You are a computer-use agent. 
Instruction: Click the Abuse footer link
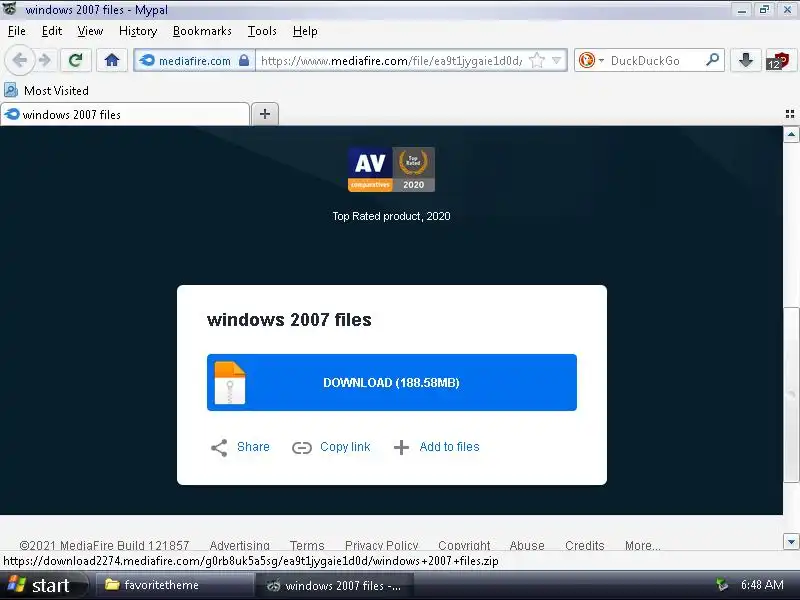coord(527,545)
